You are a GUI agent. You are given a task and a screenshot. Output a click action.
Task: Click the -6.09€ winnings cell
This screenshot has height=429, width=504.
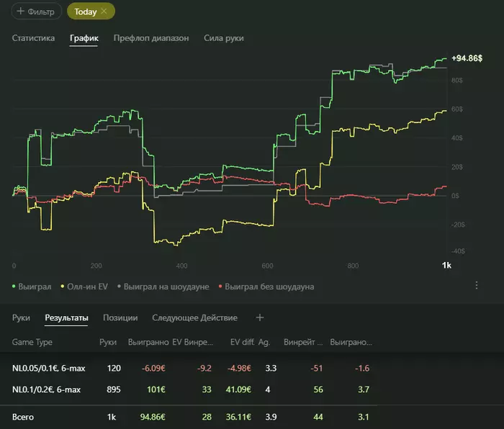(x=153, y=368)
